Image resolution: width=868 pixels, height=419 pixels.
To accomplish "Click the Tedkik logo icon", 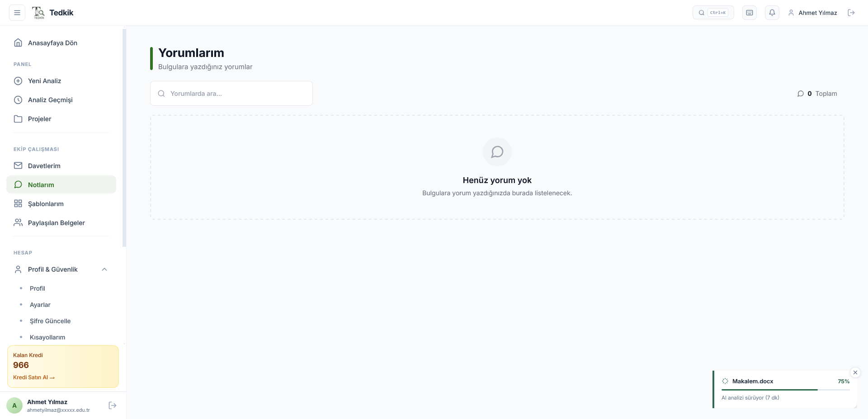I will pos(38,13).
